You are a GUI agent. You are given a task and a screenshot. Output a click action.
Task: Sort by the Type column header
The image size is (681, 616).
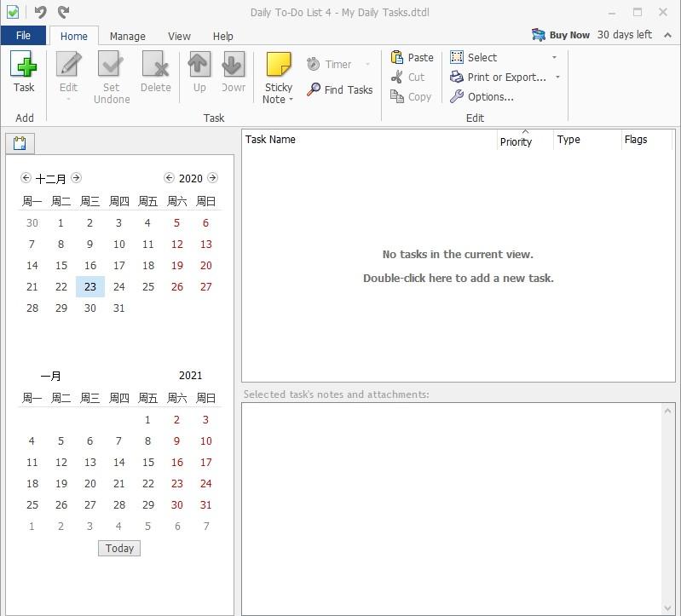click(587, 140)
